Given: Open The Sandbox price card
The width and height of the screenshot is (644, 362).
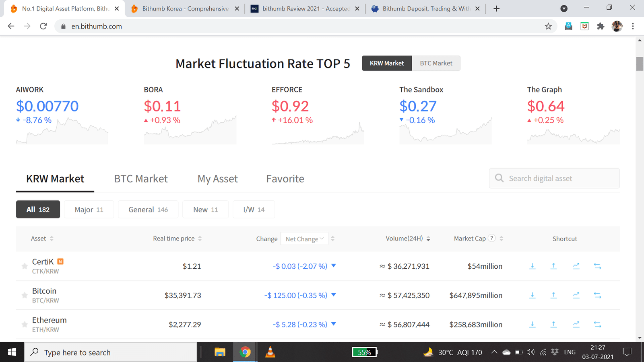Looking at the screenshot, I should pos(446,115).
